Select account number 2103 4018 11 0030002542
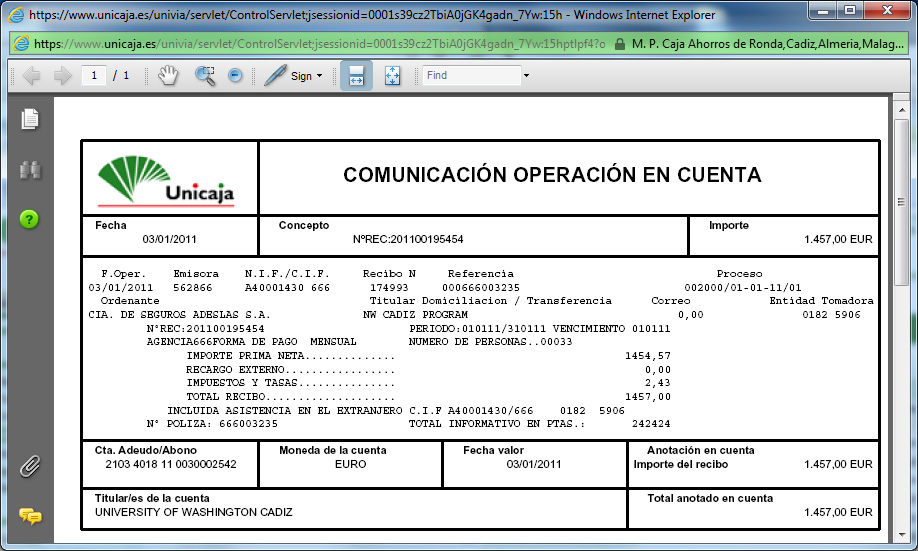Viewport: 918px width, 551px height. (171, 464)
